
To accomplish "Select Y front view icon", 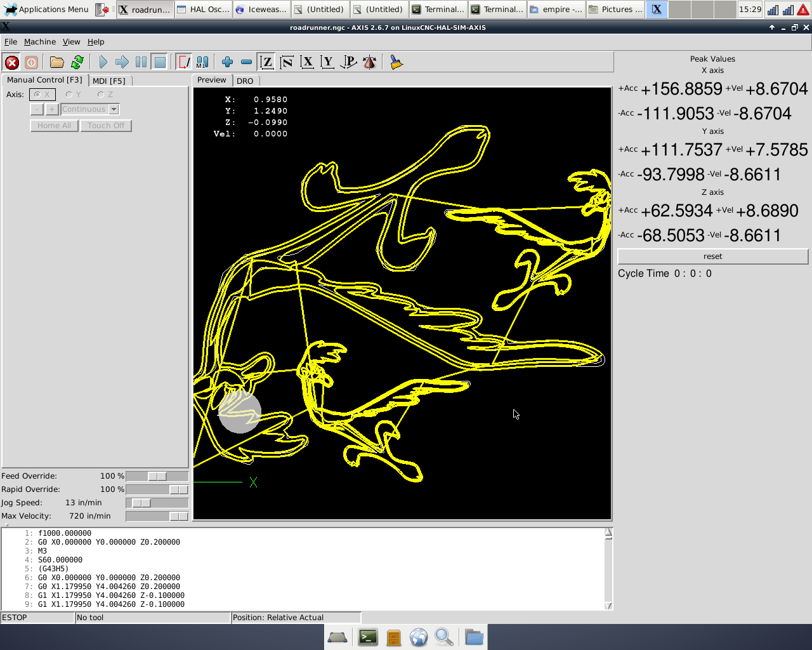I will click(x=327, y=62).
